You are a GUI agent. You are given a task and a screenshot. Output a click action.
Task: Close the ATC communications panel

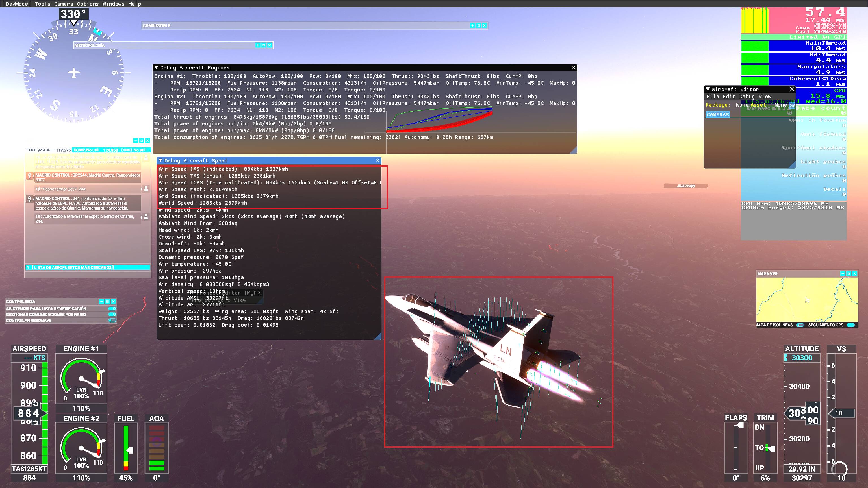(x=147, y=140)
